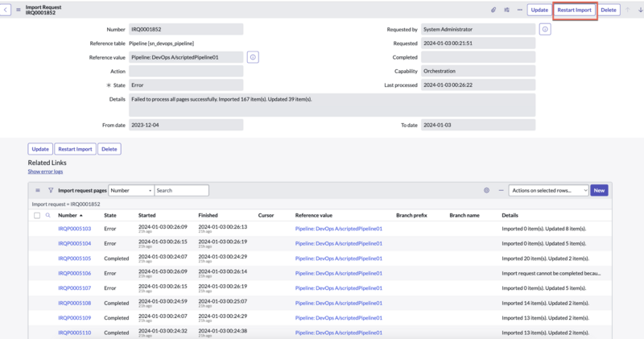The height and width of the screenshot is (339, 644).
Task: Click the lower Restart Import button
Action: [75, 149]
